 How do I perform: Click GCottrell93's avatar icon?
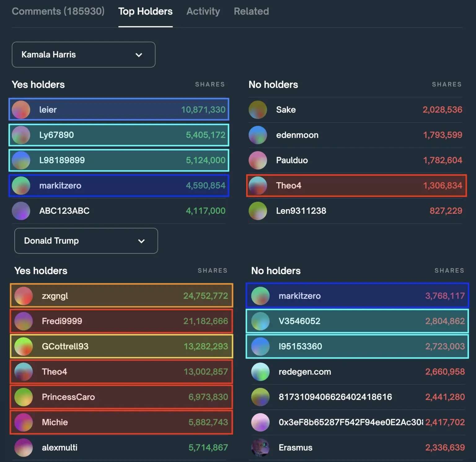tap(24, 346)
